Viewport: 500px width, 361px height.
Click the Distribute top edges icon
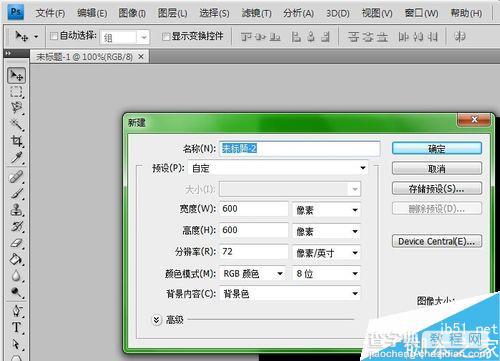[353, 37]
